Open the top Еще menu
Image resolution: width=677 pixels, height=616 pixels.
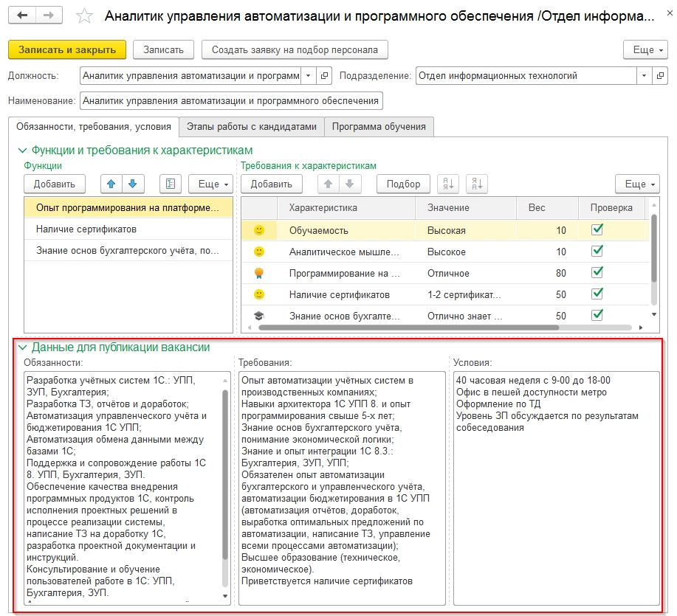point(645,50)
